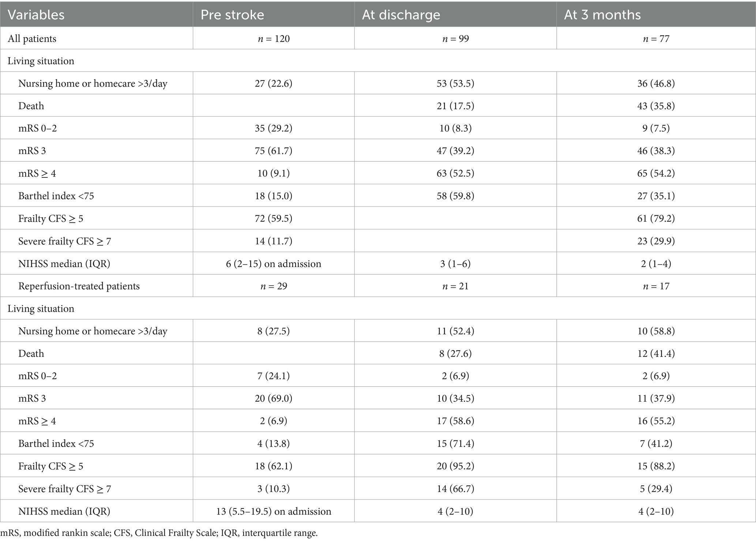This screenshot has width=756, height=541.
Task: Select the n = 120 cell
Action: pos(274,38)
